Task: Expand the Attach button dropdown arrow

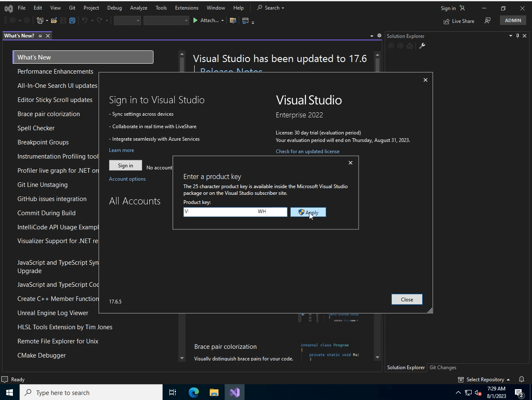Action: [x=223, y=20]
